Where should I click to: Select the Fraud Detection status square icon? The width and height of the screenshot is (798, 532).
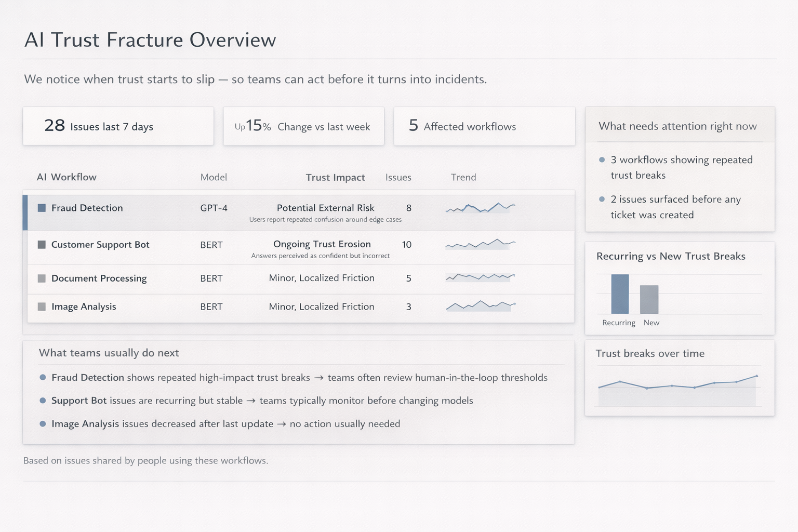(42, 207)
